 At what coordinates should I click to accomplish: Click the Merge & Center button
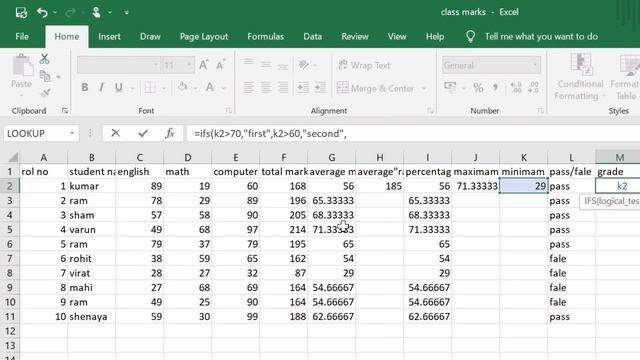pyautogui.click(x=376, y=88)
